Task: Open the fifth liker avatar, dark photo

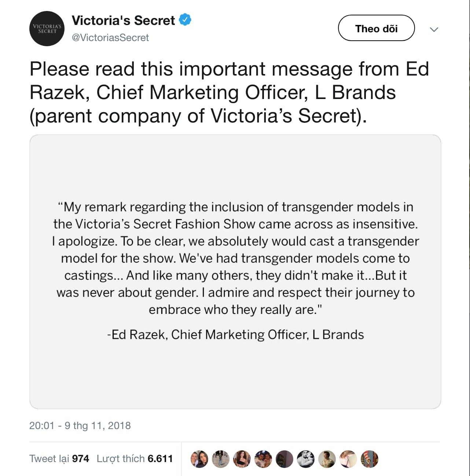Action: pyautogui.click(x=284, y=459)
